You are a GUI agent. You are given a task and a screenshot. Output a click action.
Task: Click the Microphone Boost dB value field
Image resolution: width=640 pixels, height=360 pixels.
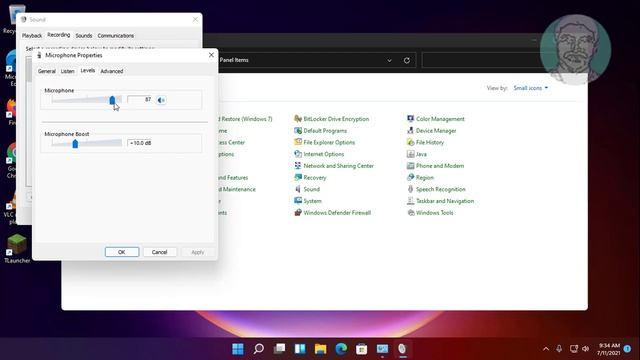(x=140, y=143)
